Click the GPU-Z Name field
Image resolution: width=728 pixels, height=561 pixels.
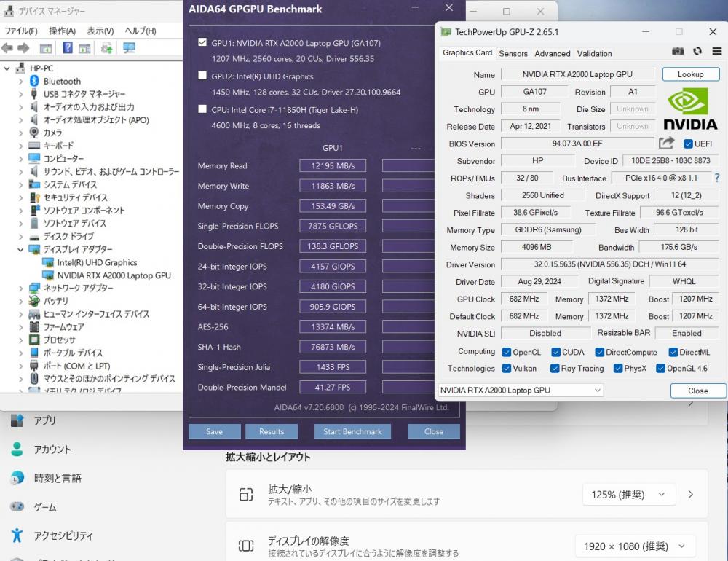click(577, 74)
